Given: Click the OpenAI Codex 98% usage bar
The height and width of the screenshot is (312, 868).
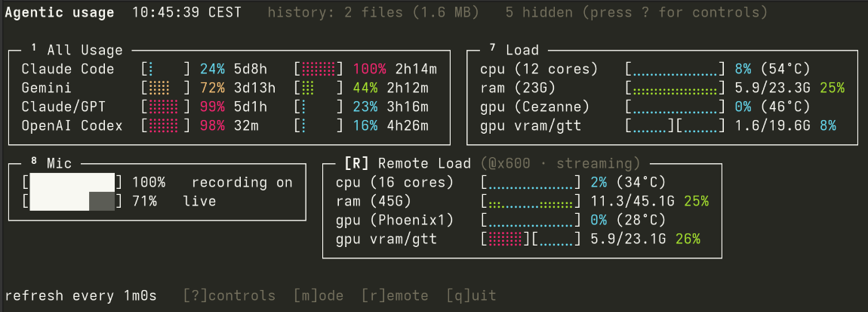Looking at the screenshot, I should [165, 126].
